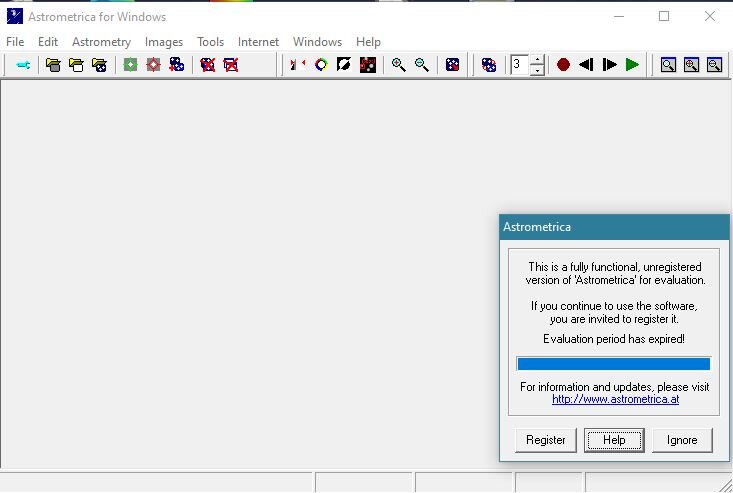Close the Astrometrica for Windows window
Screen dimensions: 733x493
coord(710,16)
